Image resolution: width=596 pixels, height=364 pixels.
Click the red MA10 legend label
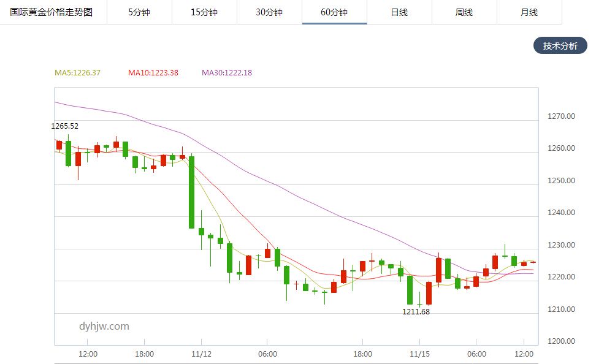click(153, 73)
